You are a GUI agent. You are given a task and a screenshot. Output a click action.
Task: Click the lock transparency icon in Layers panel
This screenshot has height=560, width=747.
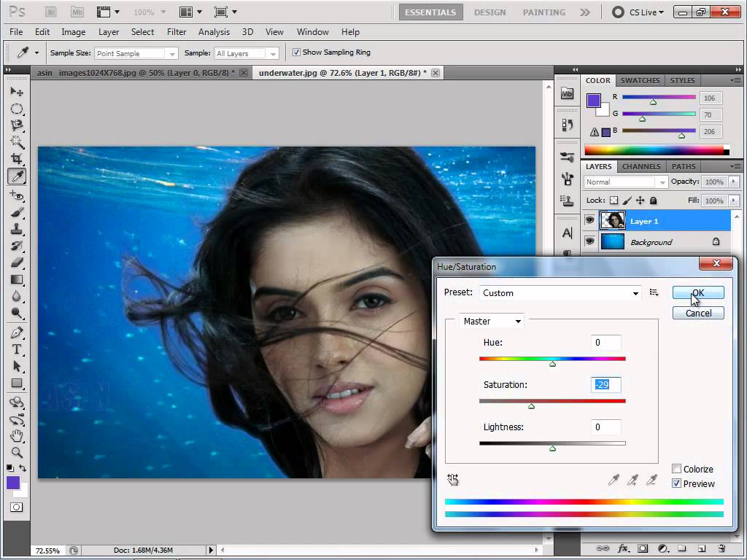[x=614, y=201]
